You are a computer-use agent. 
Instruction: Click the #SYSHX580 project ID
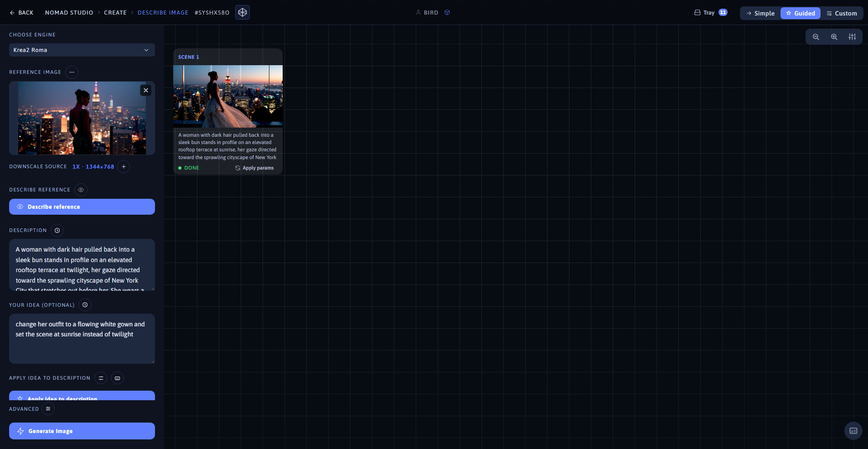tap(212, 13)
